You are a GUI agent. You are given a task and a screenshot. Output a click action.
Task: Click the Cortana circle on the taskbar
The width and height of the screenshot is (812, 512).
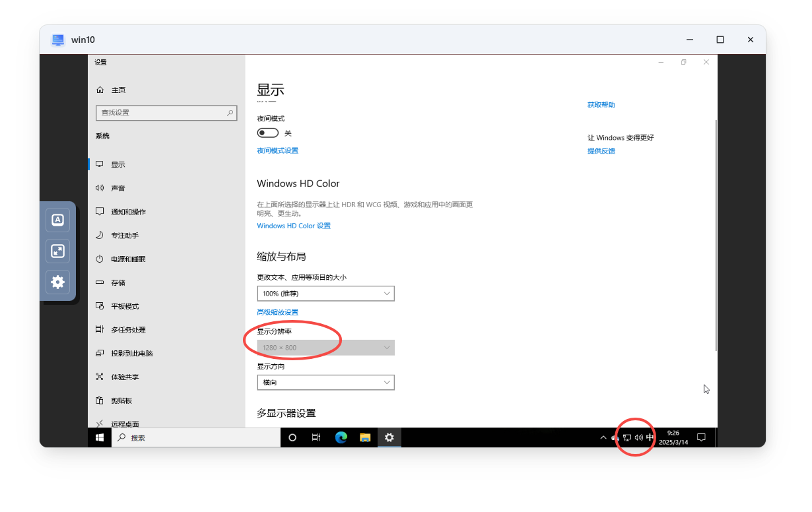pos(292,437)
